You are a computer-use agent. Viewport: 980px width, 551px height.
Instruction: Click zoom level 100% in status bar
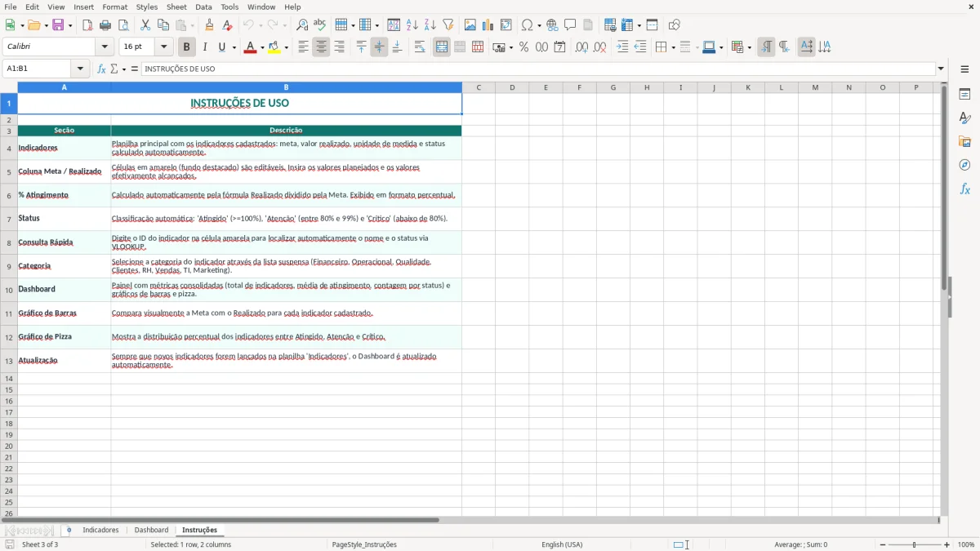[x=966, y=544]
